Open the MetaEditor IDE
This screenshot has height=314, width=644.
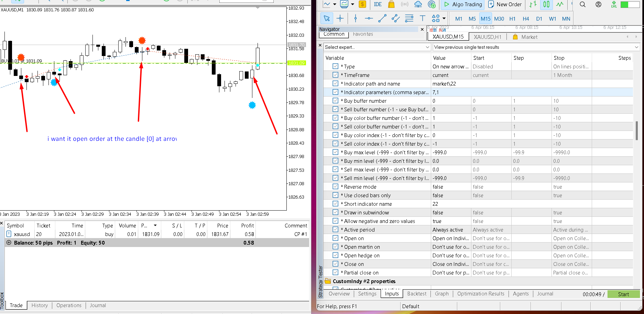pyautogui.click(x=378, y=4)
